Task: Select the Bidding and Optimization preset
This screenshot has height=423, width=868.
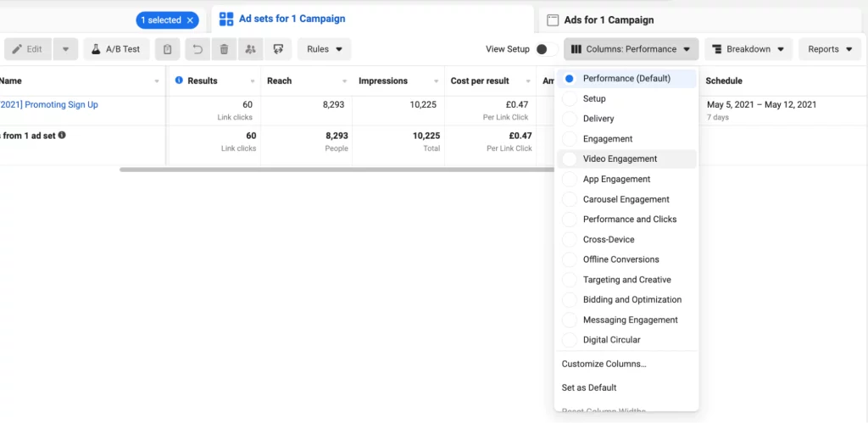Action: click(x=626, y=299)
